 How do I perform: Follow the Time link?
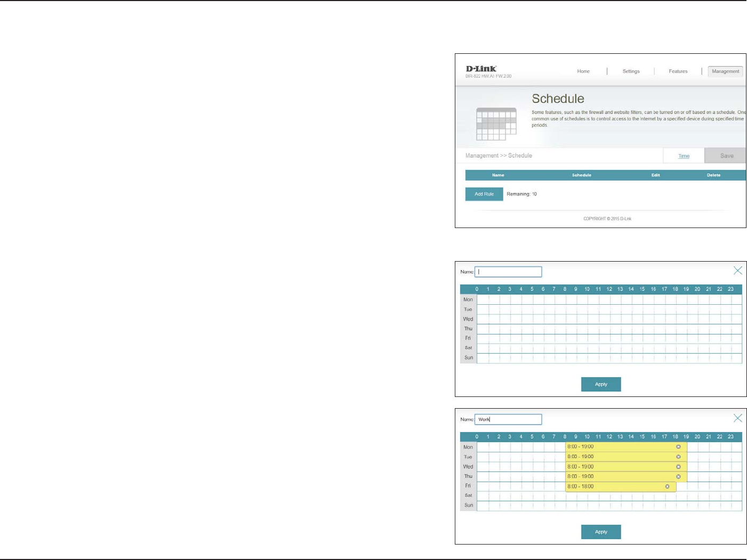point(684,156)
